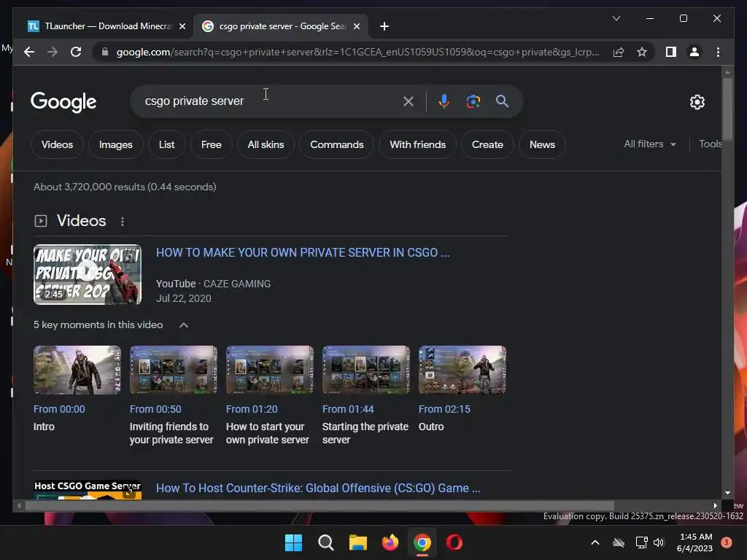Click the vertical scrollbar thumb
This screenshot has width=747, height=560.
point(727,109)
